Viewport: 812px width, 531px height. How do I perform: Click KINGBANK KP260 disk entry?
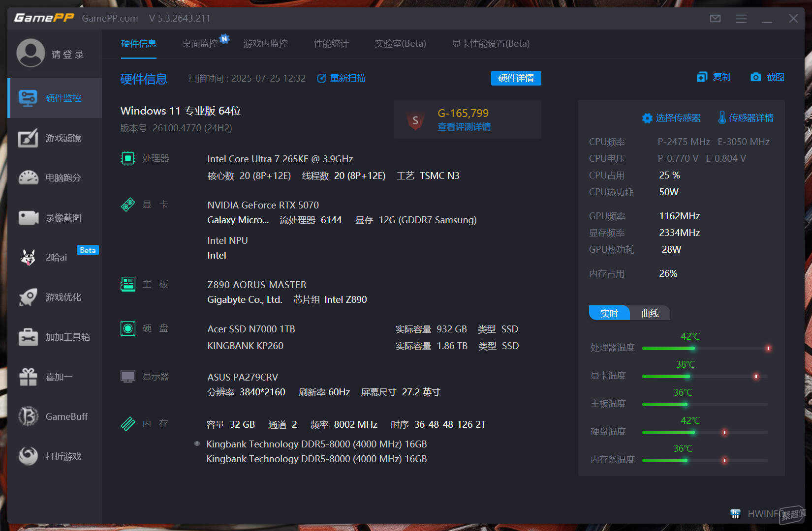[x=246, y=346]
